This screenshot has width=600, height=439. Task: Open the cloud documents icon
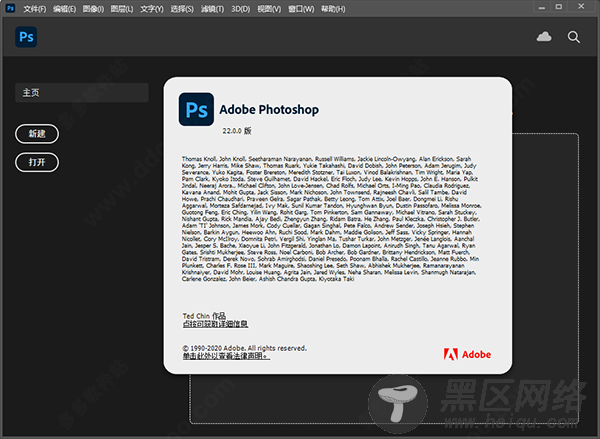pos(544,37)
